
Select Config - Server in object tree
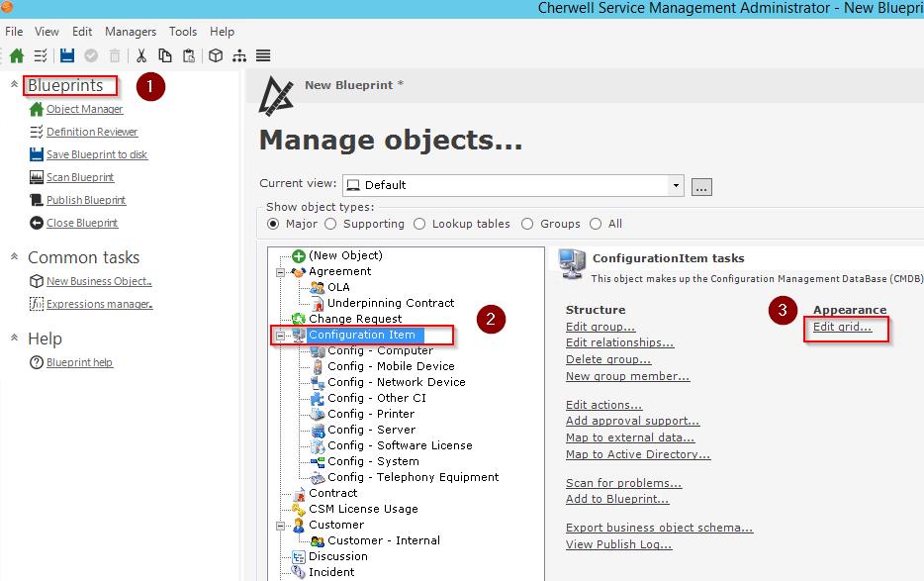coord(371,430)
